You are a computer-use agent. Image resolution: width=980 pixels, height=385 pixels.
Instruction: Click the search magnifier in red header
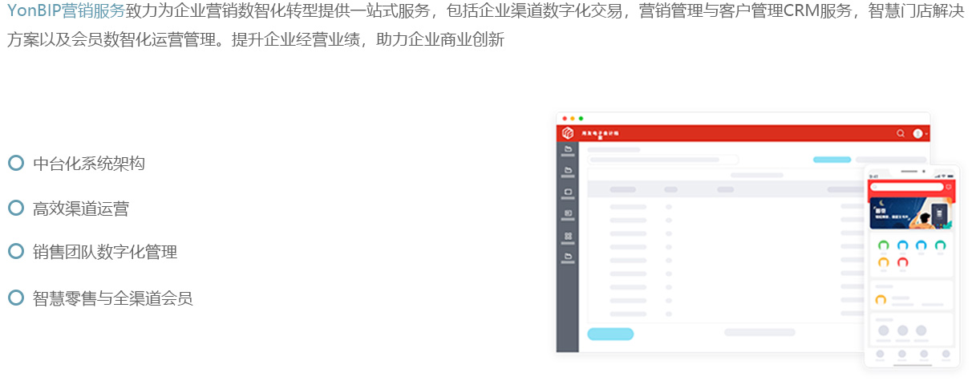tap(901, 133)
